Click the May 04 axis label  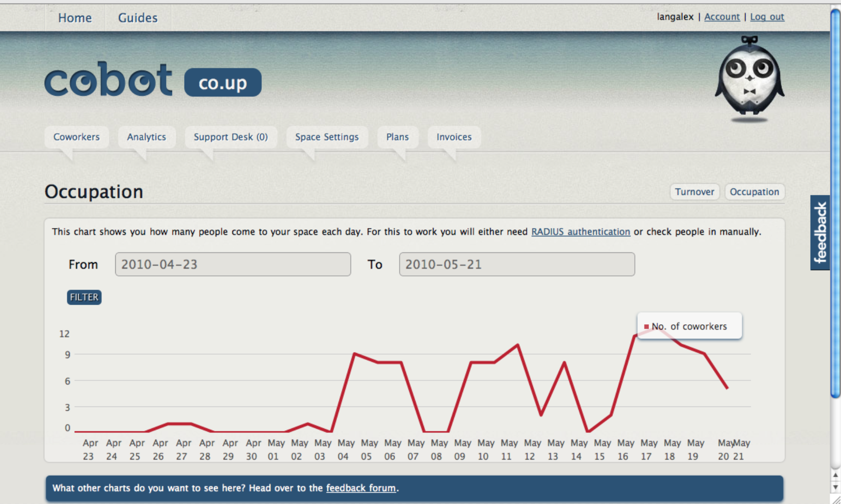click(345, 449)
